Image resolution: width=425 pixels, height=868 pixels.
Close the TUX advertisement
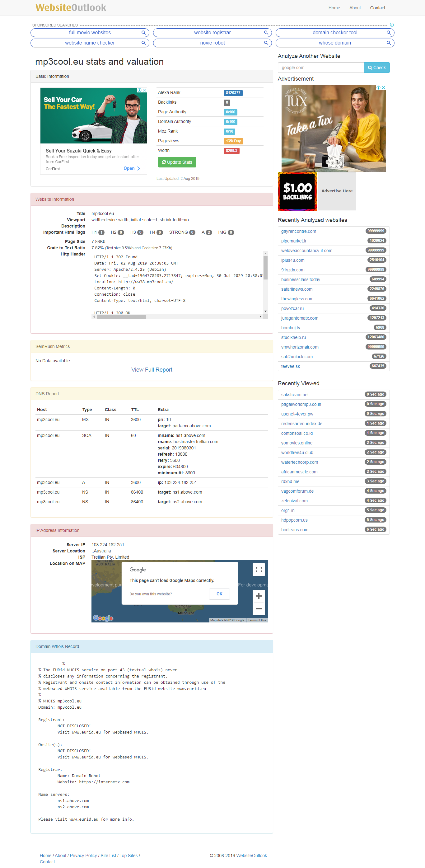pos(384,87)
